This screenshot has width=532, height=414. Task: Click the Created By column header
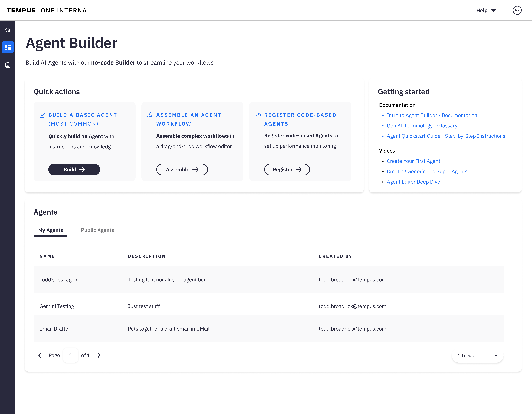point(335,256)
